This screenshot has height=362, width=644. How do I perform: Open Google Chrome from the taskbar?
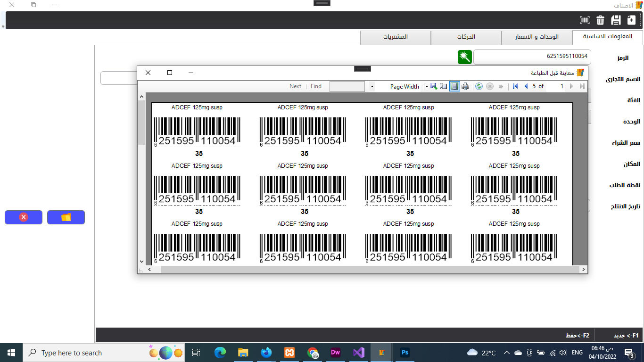313,353
